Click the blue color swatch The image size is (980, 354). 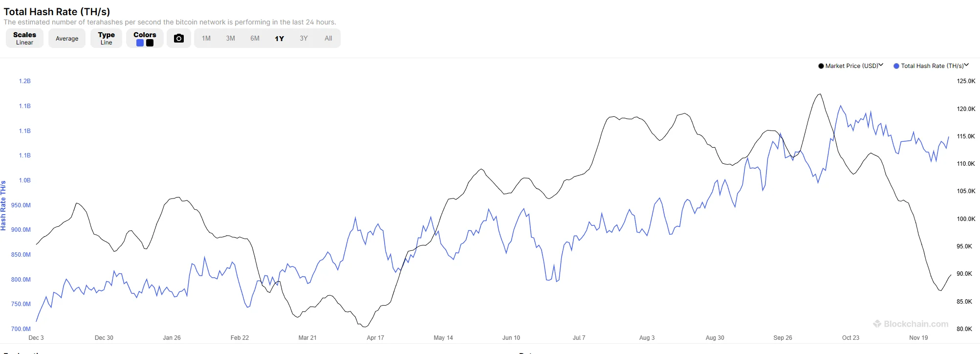coord(140,43)
